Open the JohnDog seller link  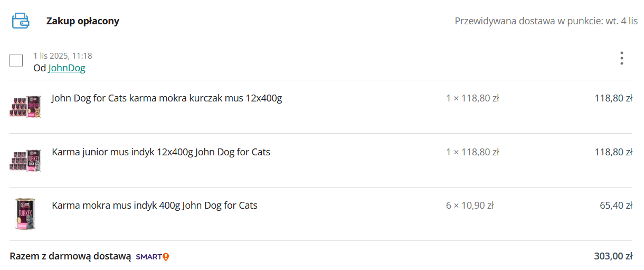pyautogui.click(x=67, y=68)
